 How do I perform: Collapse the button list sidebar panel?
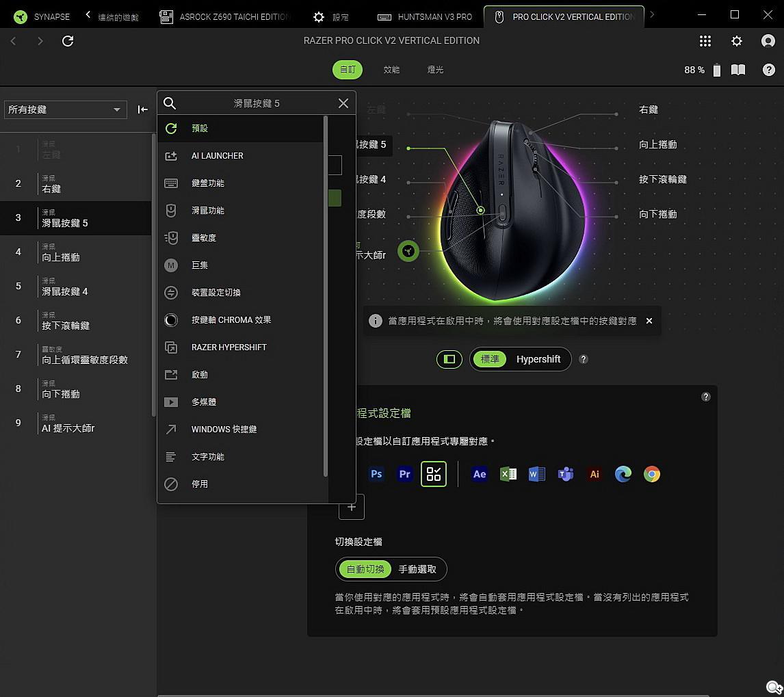point(142,109)
